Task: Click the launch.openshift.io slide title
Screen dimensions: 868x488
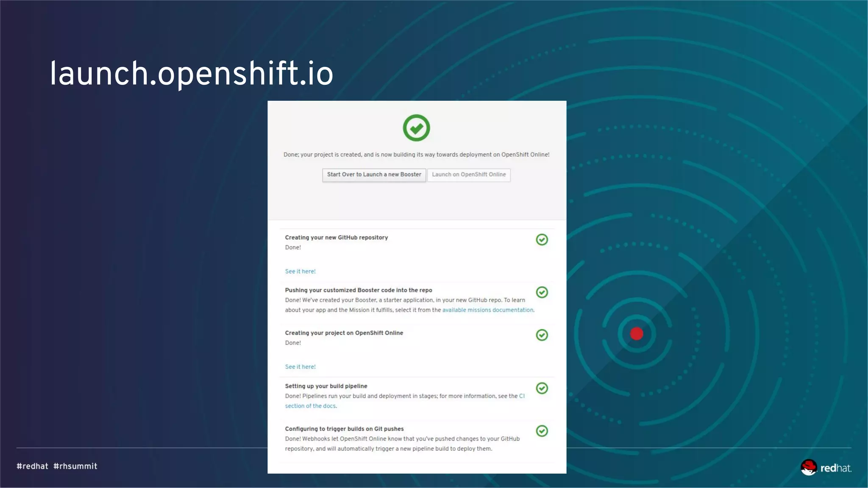Action: click(x=192, y=74)
